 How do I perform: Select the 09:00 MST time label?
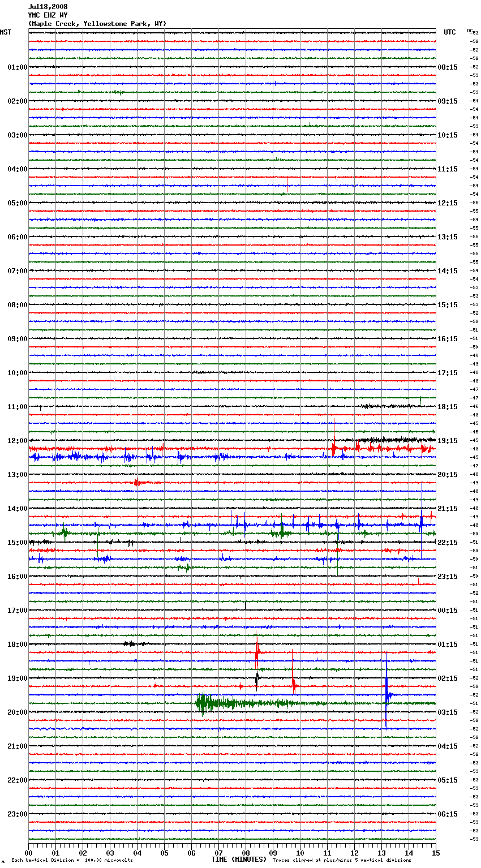click(x=18, y=339)
